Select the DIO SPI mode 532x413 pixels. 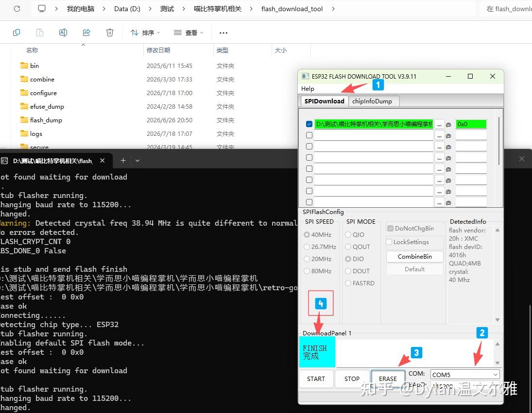coord(348,259)
